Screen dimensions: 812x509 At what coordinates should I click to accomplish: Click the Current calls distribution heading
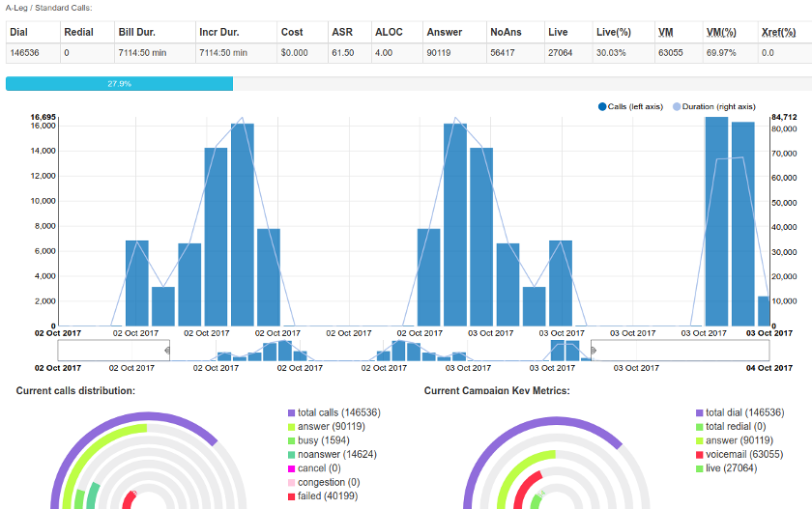tap(75, 391)
